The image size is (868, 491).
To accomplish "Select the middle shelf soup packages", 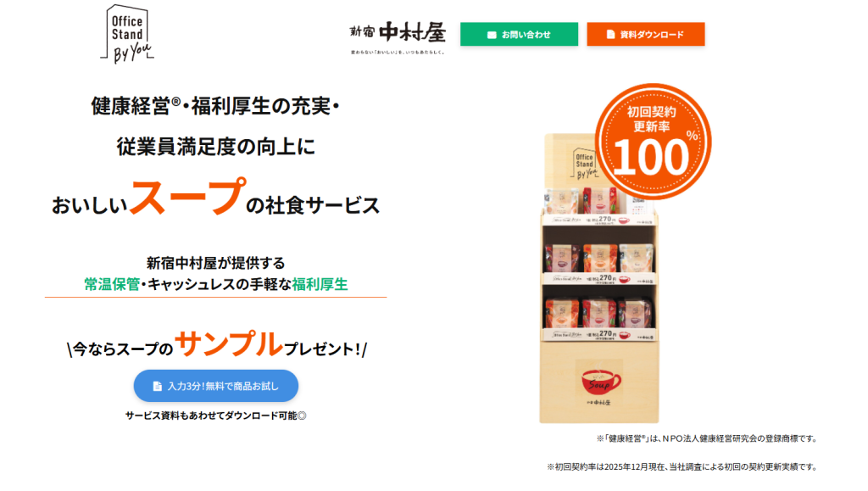I will click(599, 258).
